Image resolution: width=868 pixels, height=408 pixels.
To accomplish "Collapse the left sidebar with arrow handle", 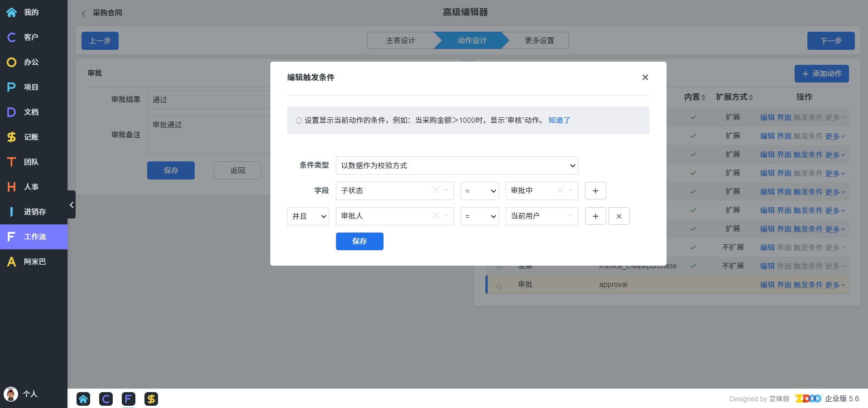I will point(72,205).
